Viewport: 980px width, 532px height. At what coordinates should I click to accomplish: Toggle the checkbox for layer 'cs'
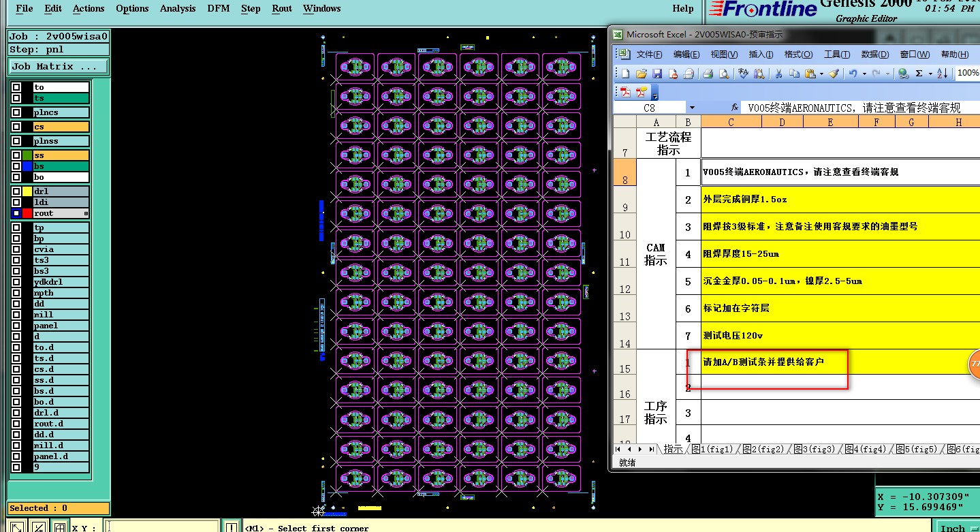pyautogui.click(x=16, y=127)
